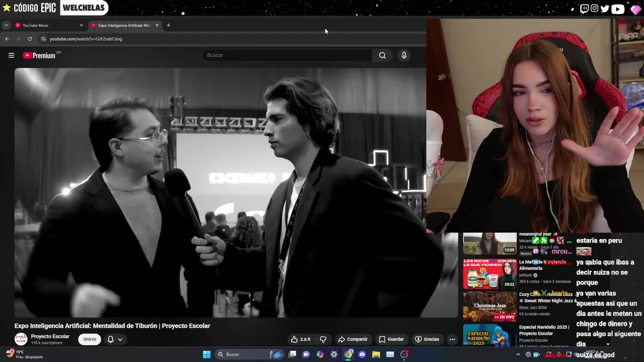This screenshot has width=644, height=362.
Task: Open a new browser tab
Action: (168, 25)
